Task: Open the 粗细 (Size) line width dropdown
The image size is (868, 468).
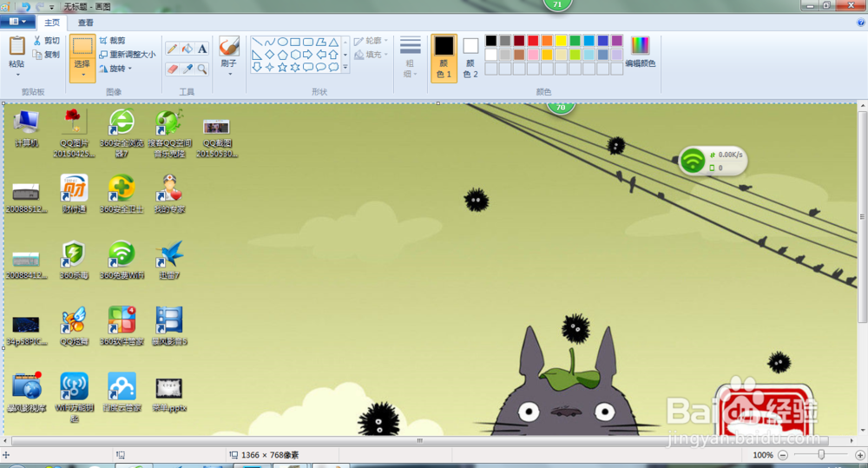Action: [411, 57]
